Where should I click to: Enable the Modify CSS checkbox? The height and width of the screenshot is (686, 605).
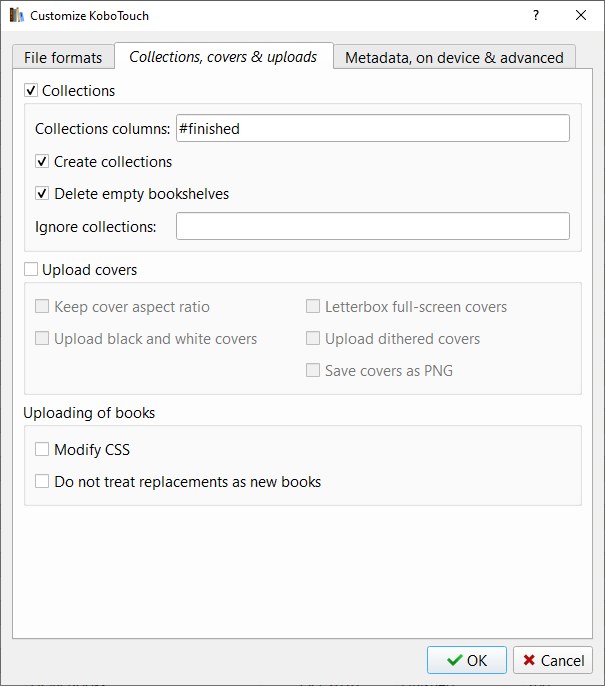point(42,450)
